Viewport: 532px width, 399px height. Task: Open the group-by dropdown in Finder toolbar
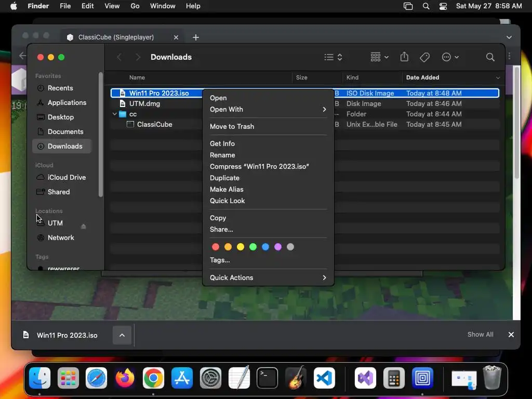coord(379,57)
